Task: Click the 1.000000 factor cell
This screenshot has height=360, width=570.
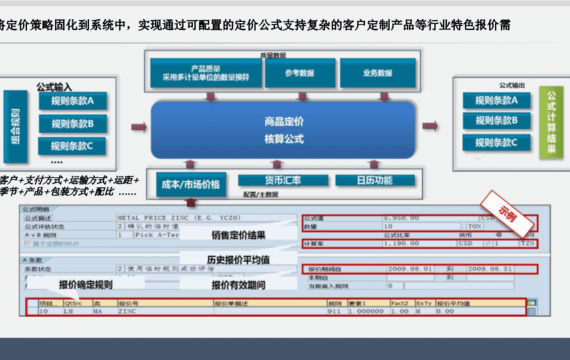Action: (x=368, y=311)
